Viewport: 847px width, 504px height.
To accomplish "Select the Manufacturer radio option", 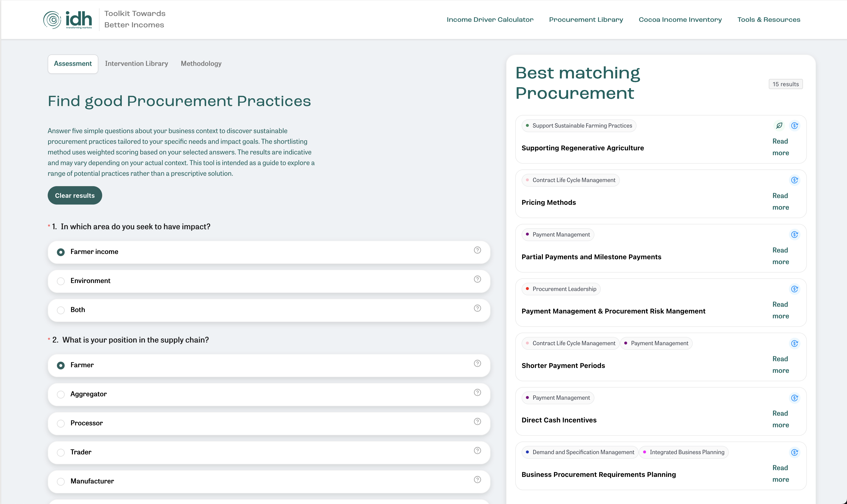I will (61, 481).
